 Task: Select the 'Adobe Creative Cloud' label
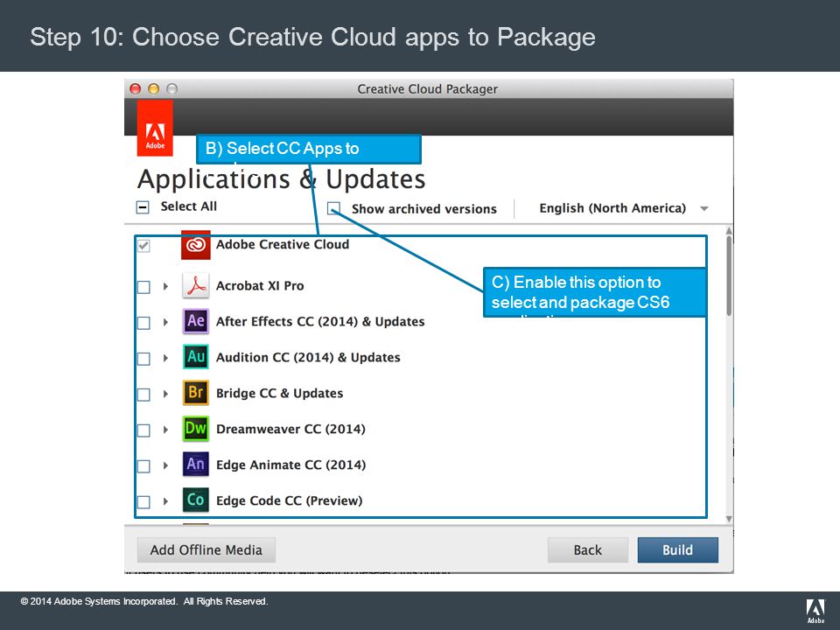(283, 244)
